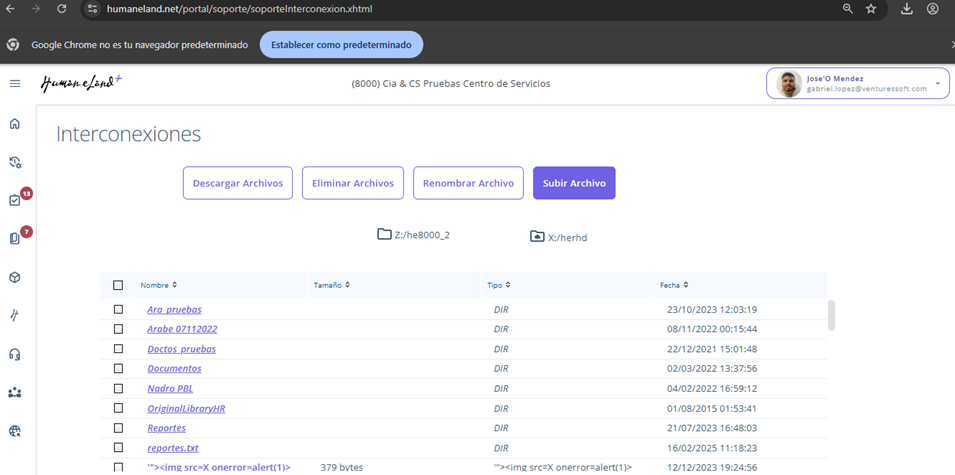Click the cube icon in the sidebar
The width and height of the screenshot is (955, 475).
point(15,277)
